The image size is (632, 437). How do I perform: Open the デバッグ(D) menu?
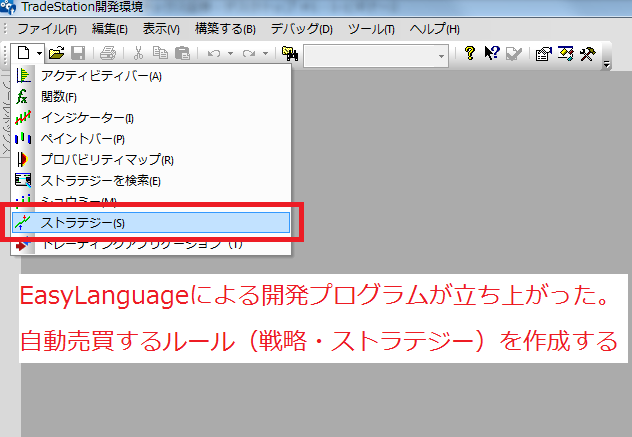click(301, 29)
